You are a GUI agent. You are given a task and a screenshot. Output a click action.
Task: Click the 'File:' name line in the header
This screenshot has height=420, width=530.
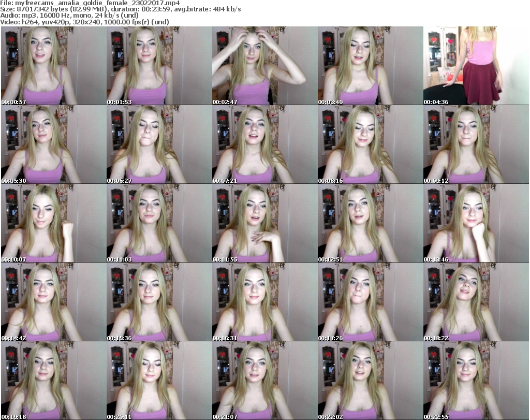[90, 3]
